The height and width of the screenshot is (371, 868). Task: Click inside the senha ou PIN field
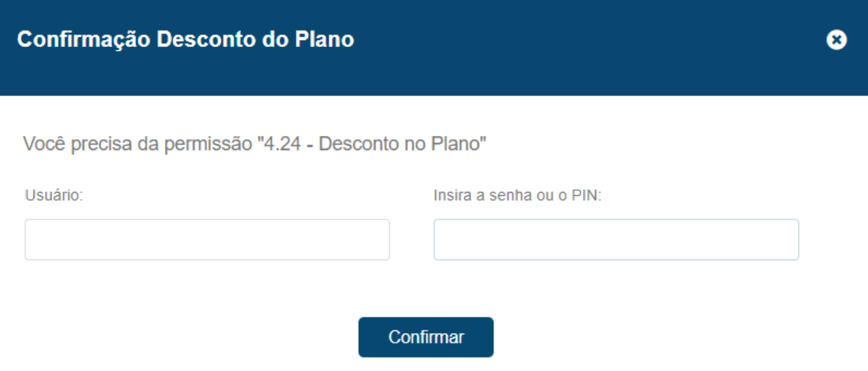point(616,240)
